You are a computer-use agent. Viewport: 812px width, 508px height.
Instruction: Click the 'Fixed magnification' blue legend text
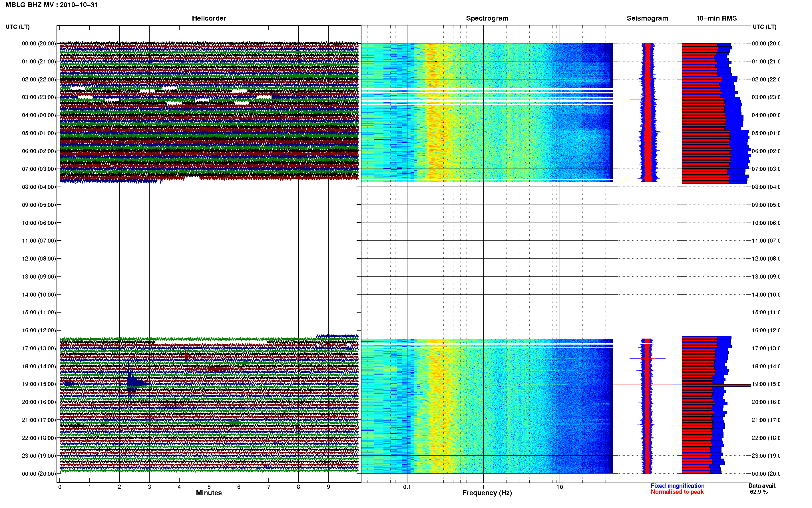tap(678, 486)
